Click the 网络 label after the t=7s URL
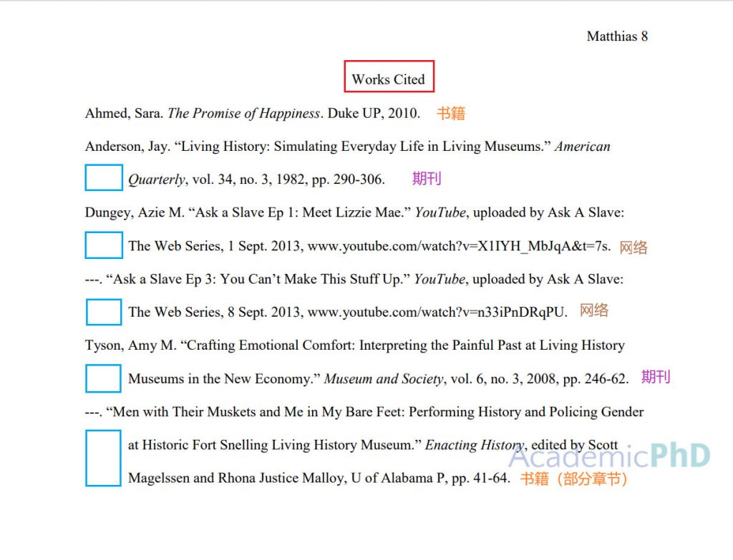 634,247
